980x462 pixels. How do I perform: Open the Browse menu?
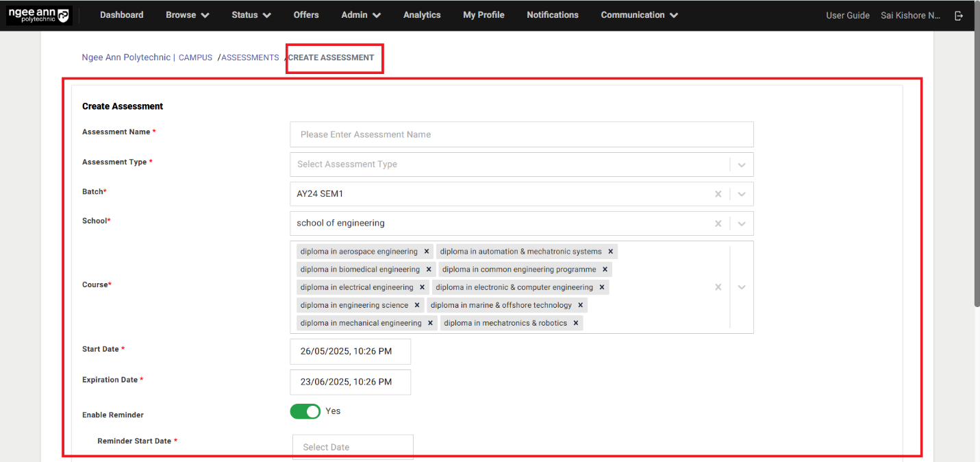[x=187, y=15]
